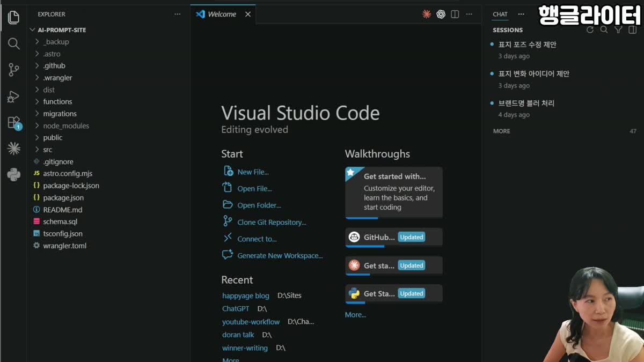Split the editor right
Image resolution: width=644 pixels, height=362 pixels.
coord(455,14)
